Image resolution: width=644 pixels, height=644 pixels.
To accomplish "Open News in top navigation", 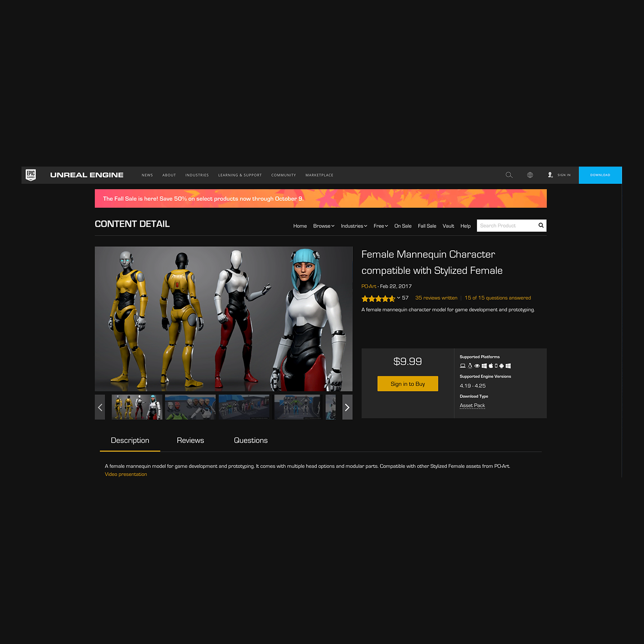I will click(x=147, y=175).
